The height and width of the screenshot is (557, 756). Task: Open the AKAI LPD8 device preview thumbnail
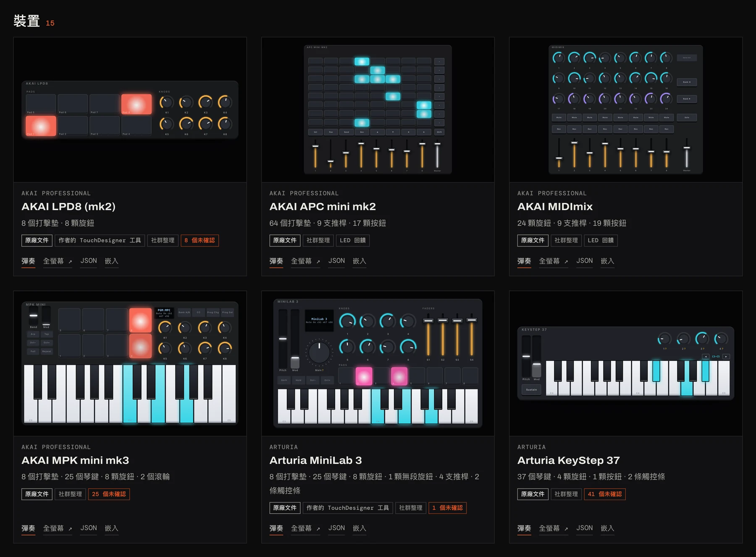(130, 110)
